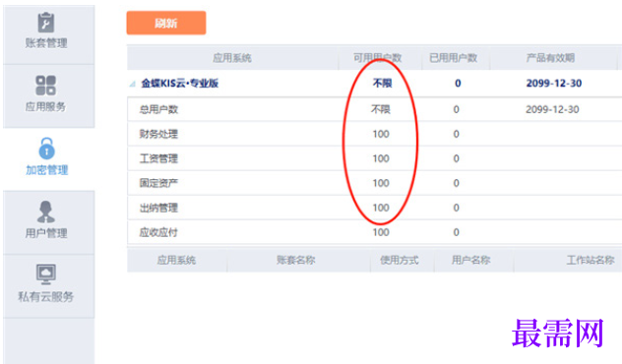Select the 用户管理 sidebar label

coord(46,233)
